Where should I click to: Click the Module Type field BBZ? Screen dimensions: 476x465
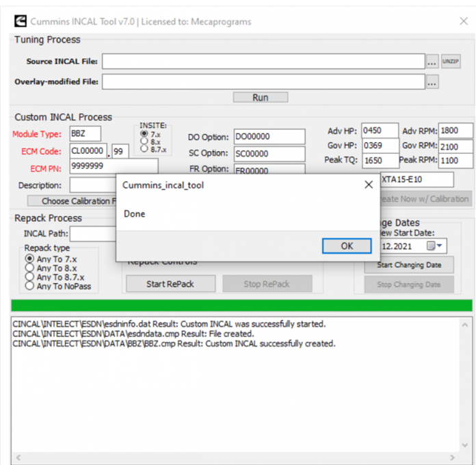click(85, 133)
